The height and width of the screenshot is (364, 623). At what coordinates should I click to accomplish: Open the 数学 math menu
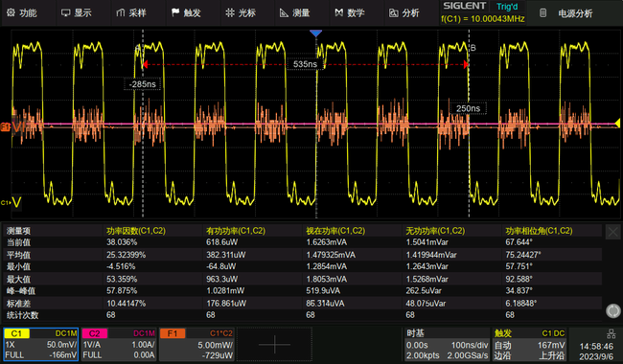pyautogui.click(x=350, y=13)
